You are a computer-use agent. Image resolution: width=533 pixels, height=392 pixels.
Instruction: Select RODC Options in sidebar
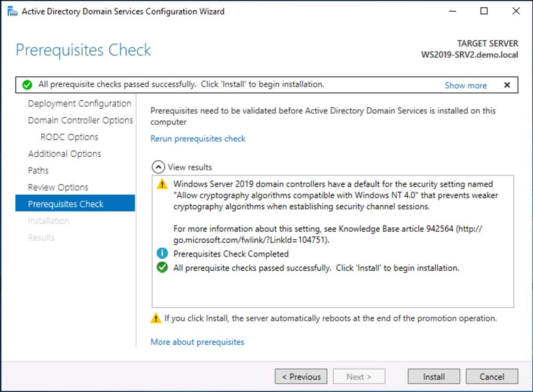pos(69,137)
